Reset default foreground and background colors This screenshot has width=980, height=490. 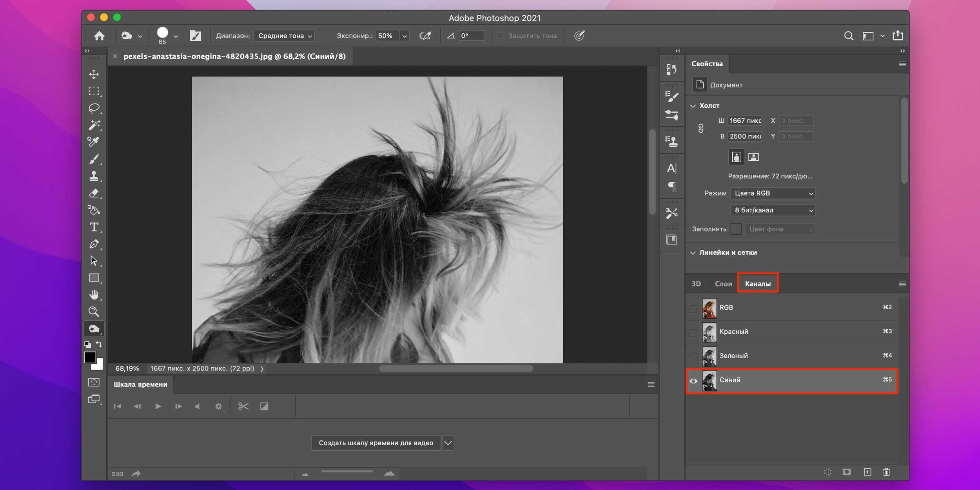(87, 345)
